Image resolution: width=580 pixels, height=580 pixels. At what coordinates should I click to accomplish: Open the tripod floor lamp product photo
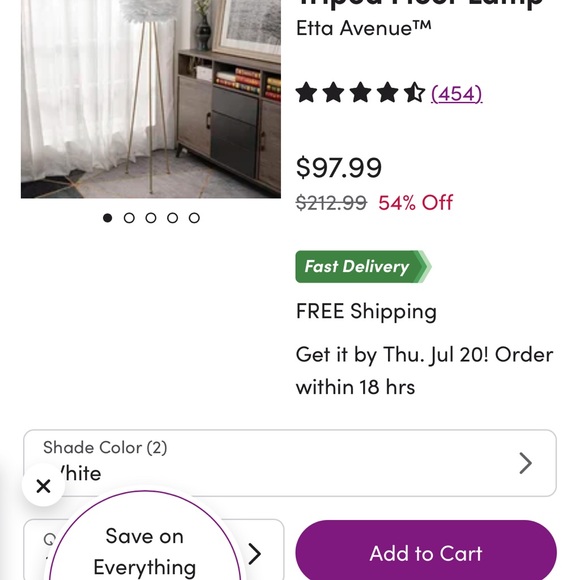pyautogui.click(x=151, y=99)
